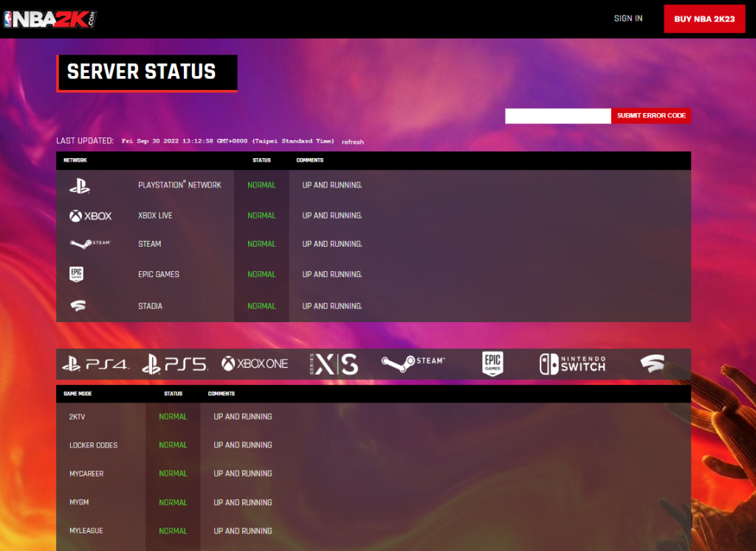This screenshot has width=756, height=551.
Task: Click the Normal status for 2KTV
Action: click(173, 417)
